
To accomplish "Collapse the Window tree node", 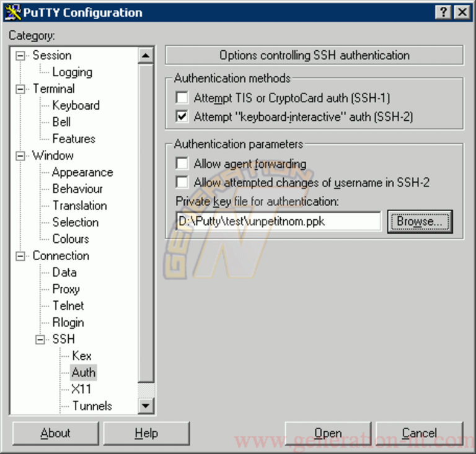I will point(20,156).
